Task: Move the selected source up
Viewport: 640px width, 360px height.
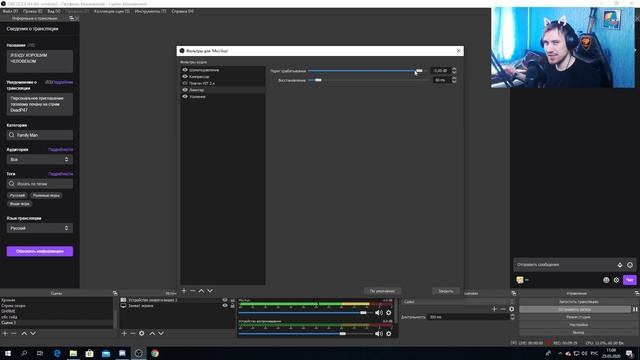Action: [152, 333]
